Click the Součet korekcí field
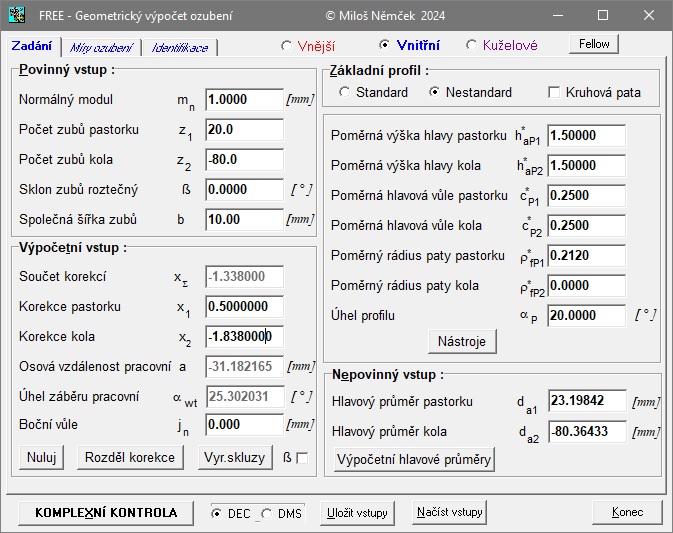 coord(244,277)
